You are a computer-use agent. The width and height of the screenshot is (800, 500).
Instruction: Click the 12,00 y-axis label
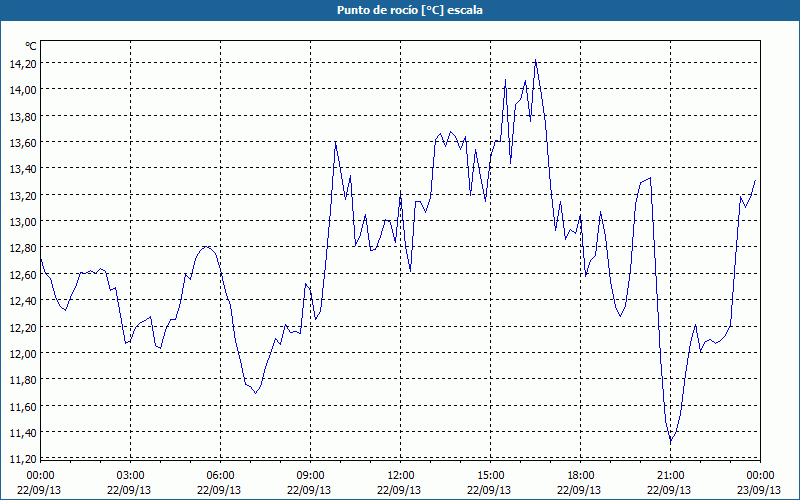pos(22,354)
